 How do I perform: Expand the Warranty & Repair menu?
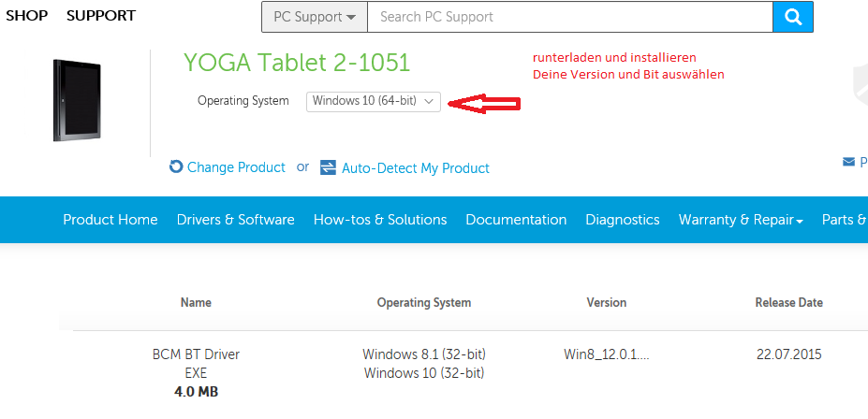click(741, 220)
